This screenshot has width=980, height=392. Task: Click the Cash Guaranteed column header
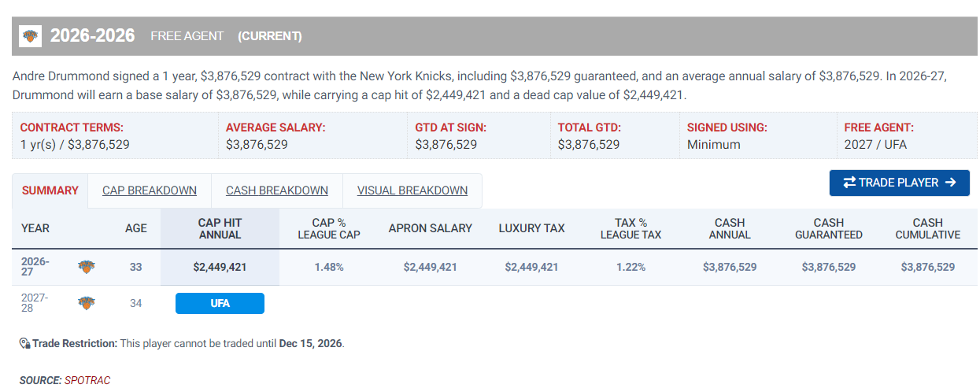pos(829,229)
